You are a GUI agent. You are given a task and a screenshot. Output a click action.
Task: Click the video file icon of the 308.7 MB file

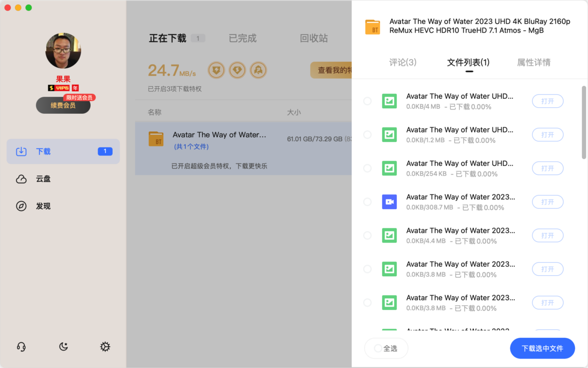click(389, 202)
